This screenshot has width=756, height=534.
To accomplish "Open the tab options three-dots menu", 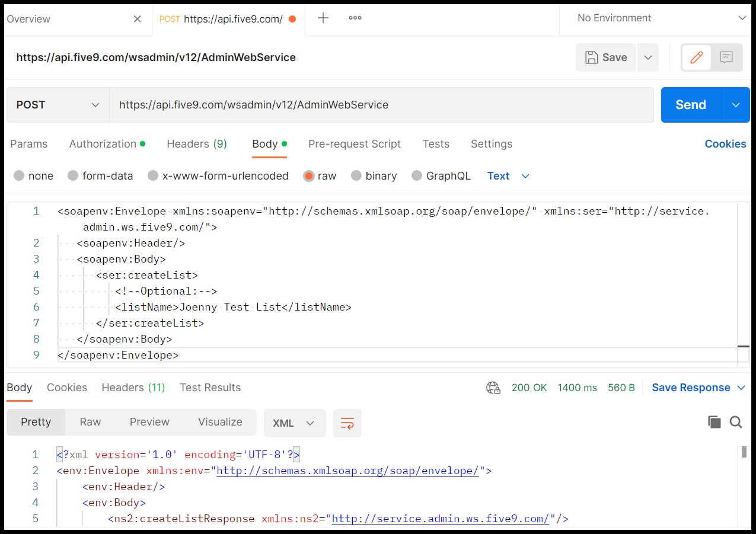I will coord(355,18).
